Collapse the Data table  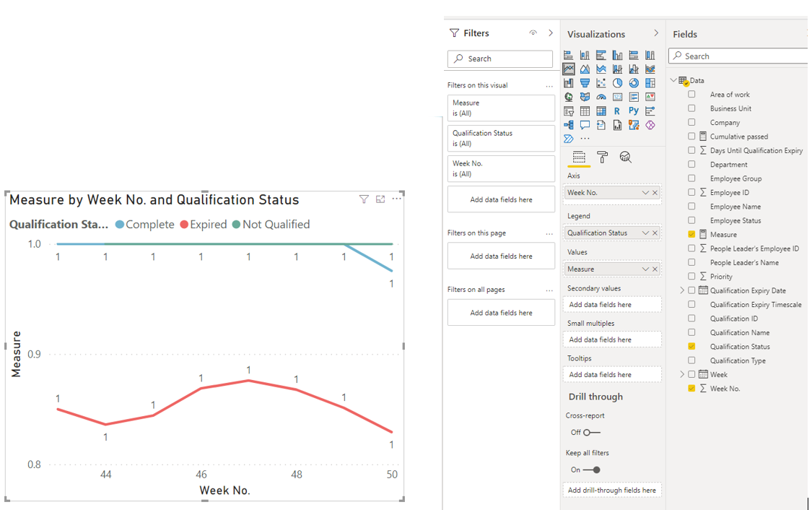[x=673, y=80]
